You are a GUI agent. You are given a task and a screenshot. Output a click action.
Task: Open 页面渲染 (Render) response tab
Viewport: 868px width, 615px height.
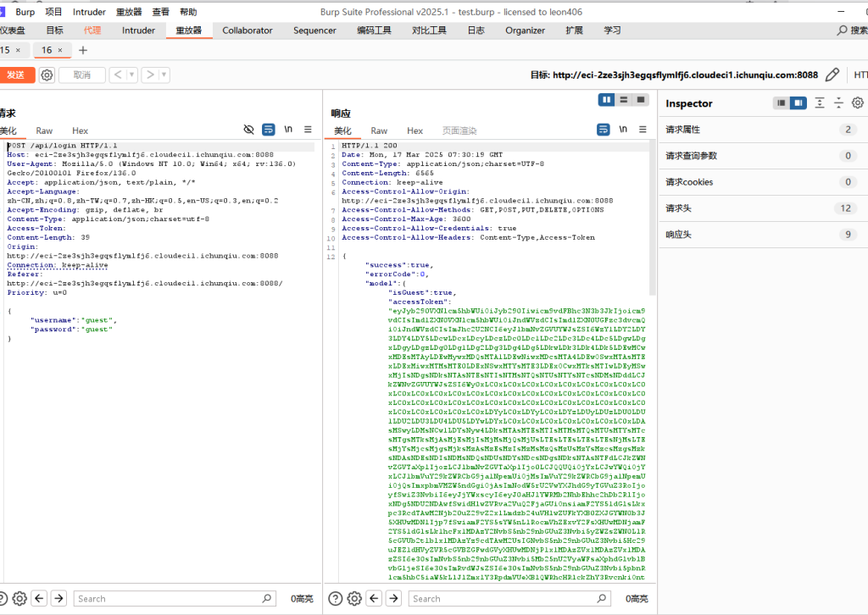(x=459, y=131)
